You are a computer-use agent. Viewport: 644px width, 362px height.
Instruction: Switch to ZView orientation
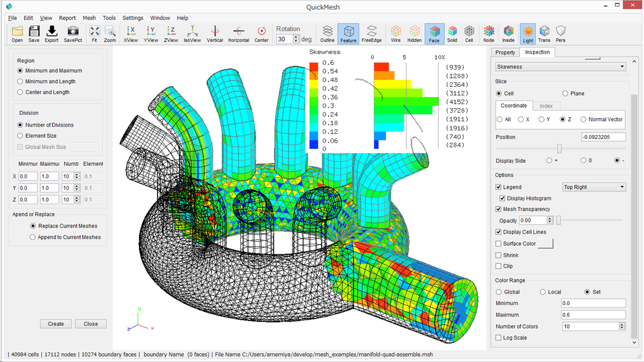(x=171, y=34)
